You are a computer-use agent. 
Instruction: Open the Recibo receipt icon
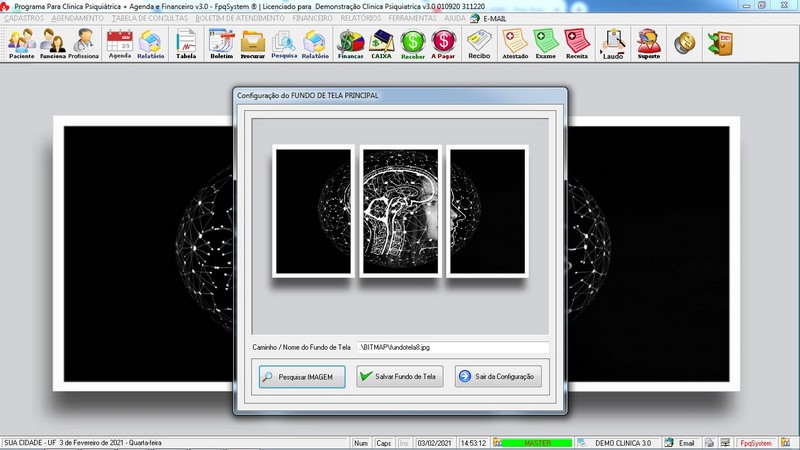tap(479, 44)
